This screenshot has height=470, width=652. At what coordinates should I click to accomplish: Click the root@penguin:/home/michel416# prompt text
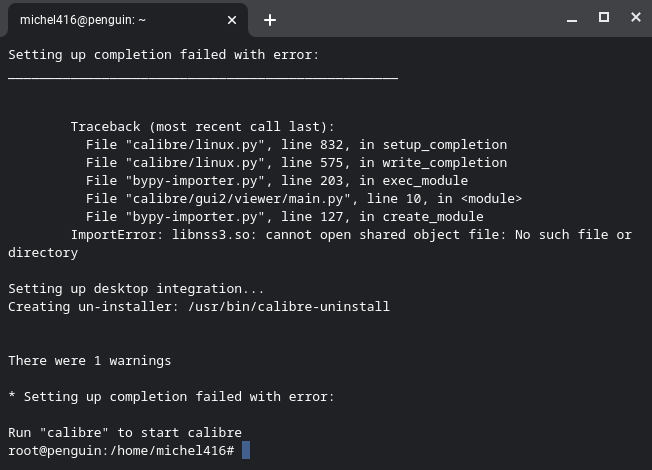pos(121,451)
